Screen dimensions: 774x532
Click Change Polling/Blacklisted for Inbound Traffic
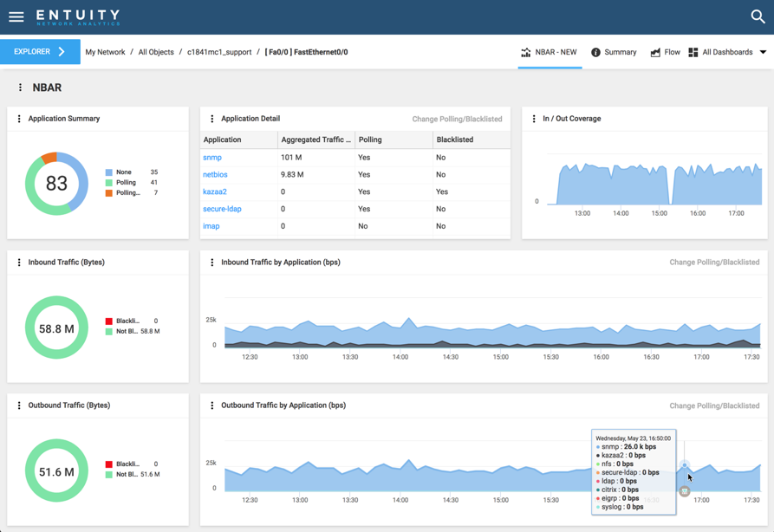click(714, 262)
